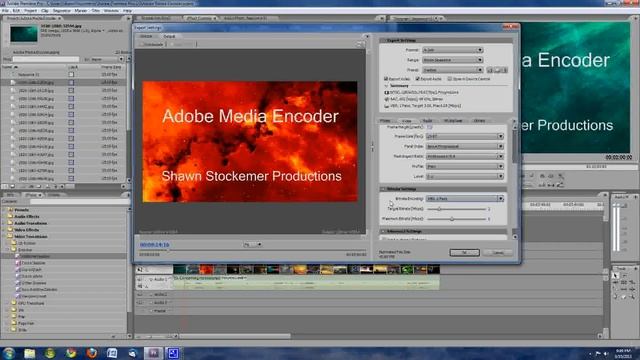Open the Range dropdown
This screenshot has width=640, height=360.
[x=453, y=60]
